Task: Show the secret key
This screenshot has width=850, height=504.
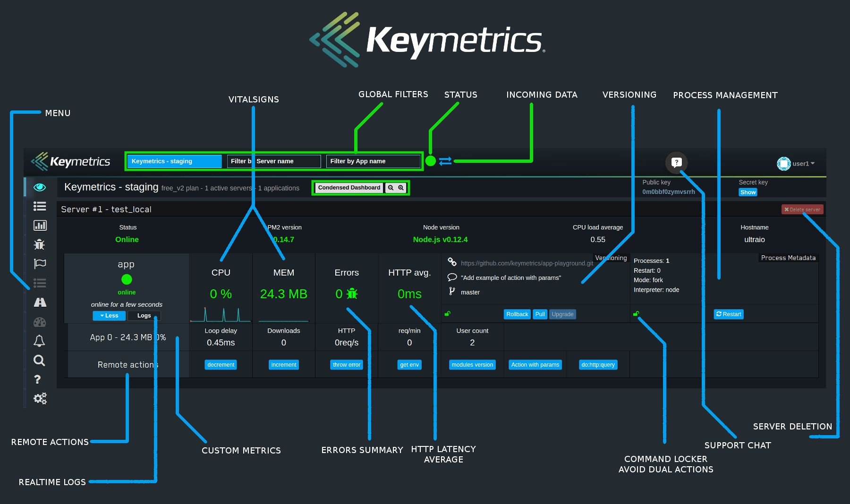Action: point(748,193)
